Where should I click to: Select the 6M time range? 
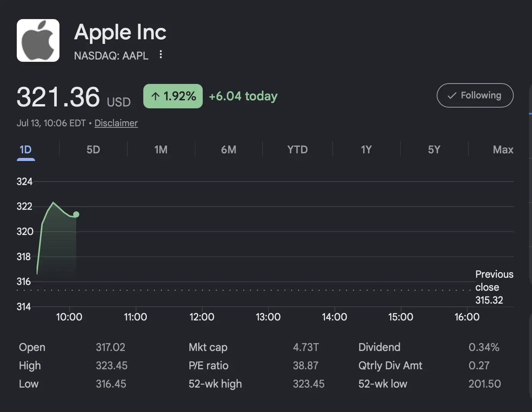tap(229, 150)
